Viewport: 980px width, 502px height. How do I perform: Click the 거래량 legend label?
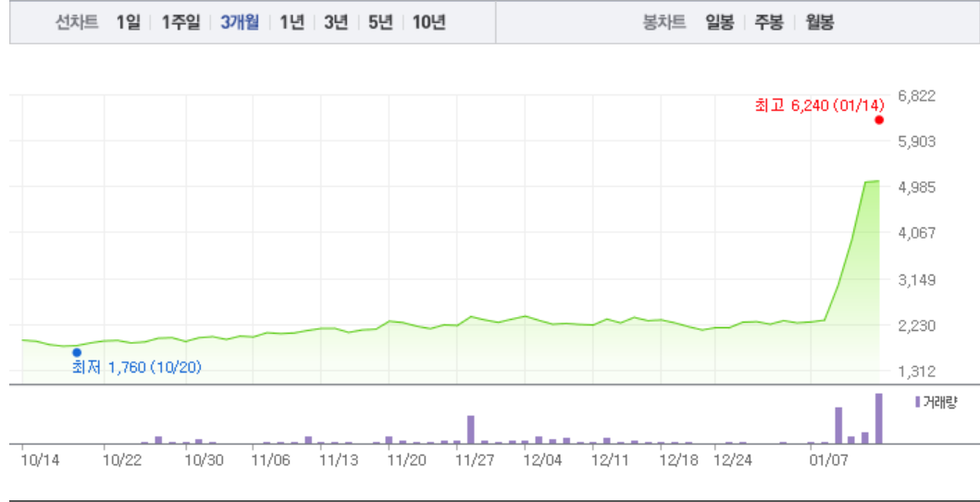tap(940, 402)
